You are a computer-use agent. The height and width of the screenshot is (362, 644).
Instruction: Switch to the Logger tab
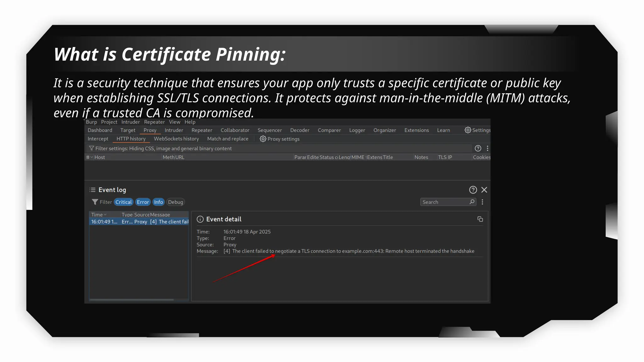357,130
